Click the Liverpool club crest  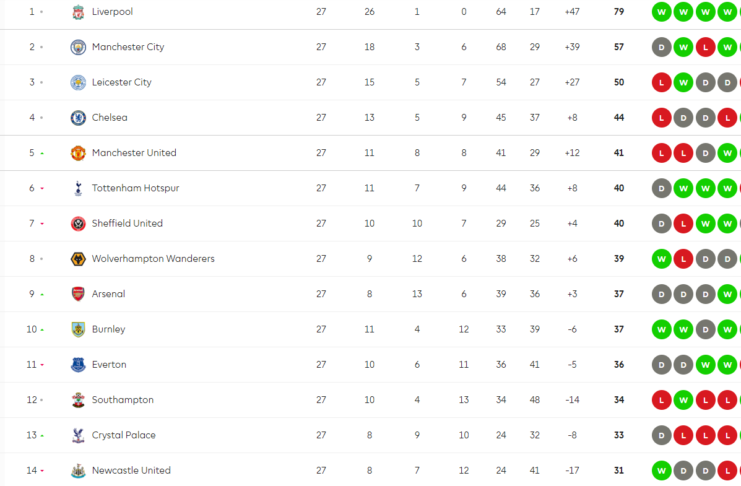click(78, 12)
